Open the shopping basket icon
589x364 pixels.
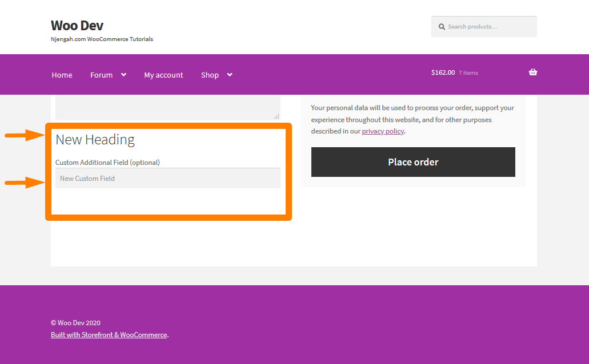tap(532, 72)
